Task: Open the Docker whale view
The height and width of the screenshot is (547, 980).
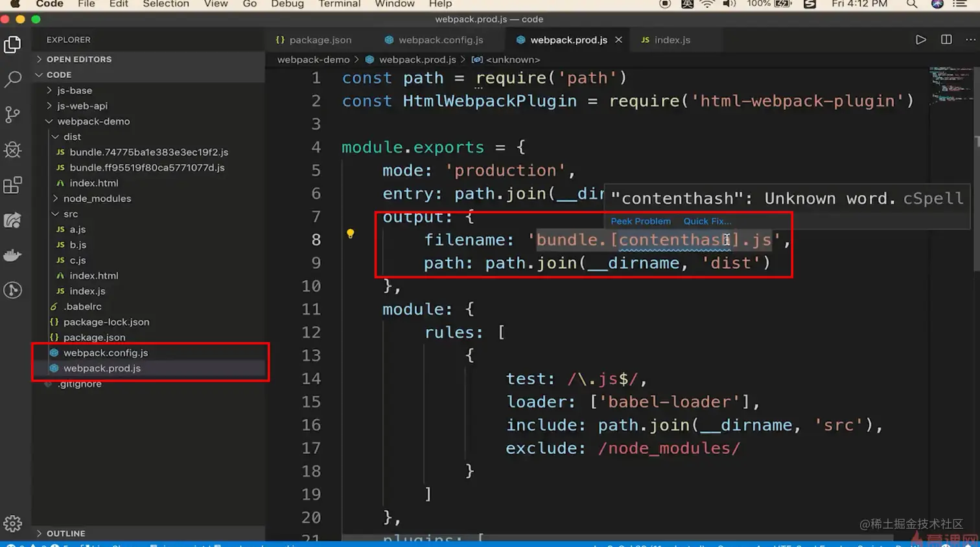Action: coord(12,255)
